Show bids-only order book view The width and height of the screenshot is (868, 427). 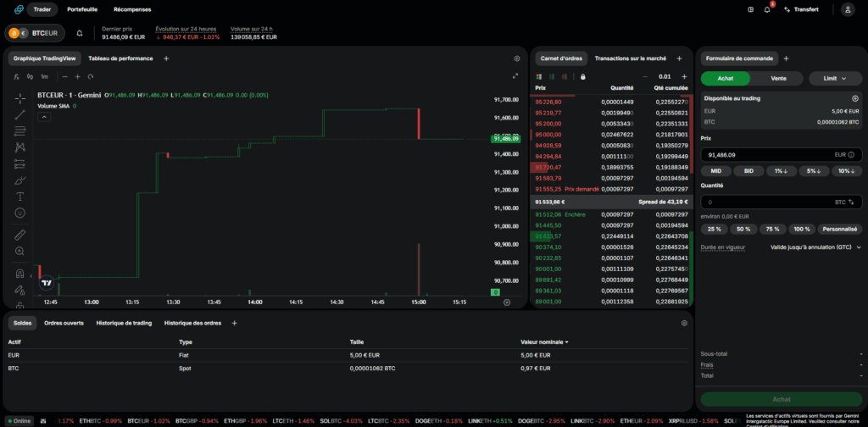point(551,77)
